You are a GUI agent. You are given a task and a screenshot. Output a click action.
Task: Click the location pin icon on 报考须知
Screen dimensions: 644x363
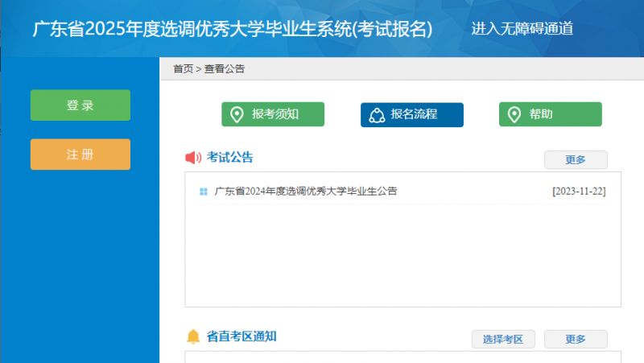tap(237, 114)
